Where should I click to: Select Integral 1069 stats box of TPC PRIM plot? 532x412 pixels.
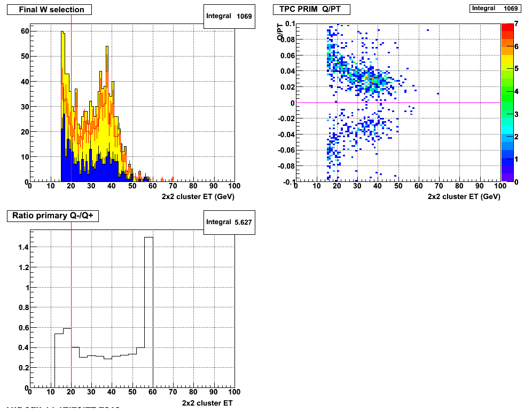click(495, 9)
